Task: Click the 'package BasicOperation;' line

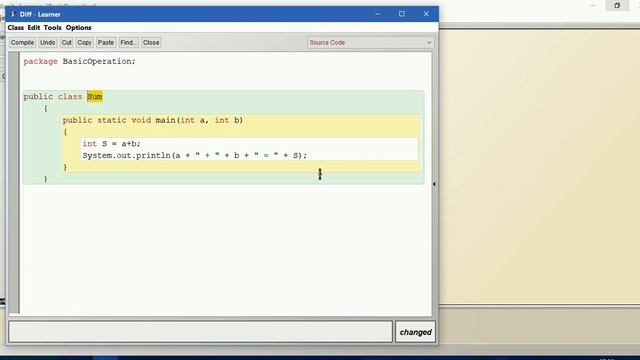Action: pyautogui.click(x=80, y=61)
